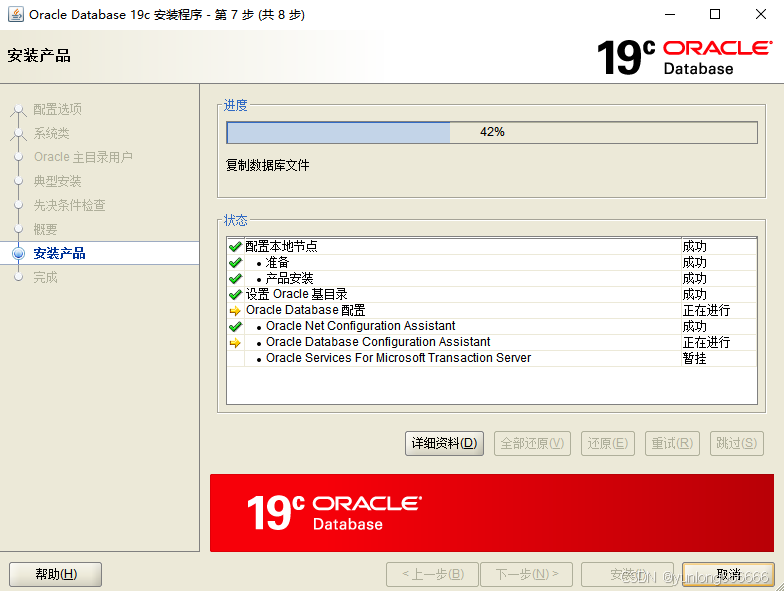Click green checkmark beside 准备
This screenshot has width=784, height=591.
235,262
